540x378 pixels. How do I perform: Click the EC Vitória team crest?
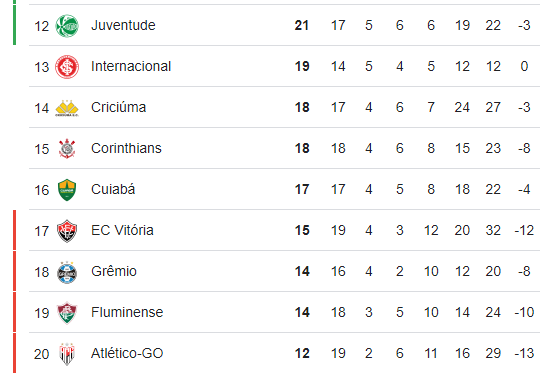point(67,231)
